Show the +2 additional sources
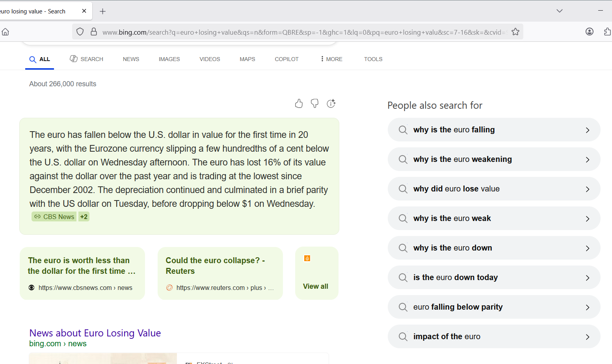The image size is (612, 364). click(84, 217)
